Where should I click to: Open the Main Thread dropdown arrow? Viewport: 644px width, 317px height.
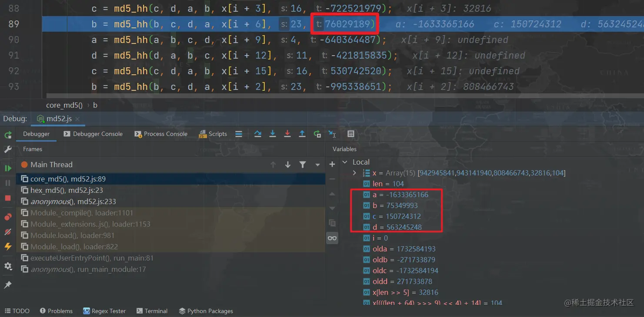tap(317, 165)
